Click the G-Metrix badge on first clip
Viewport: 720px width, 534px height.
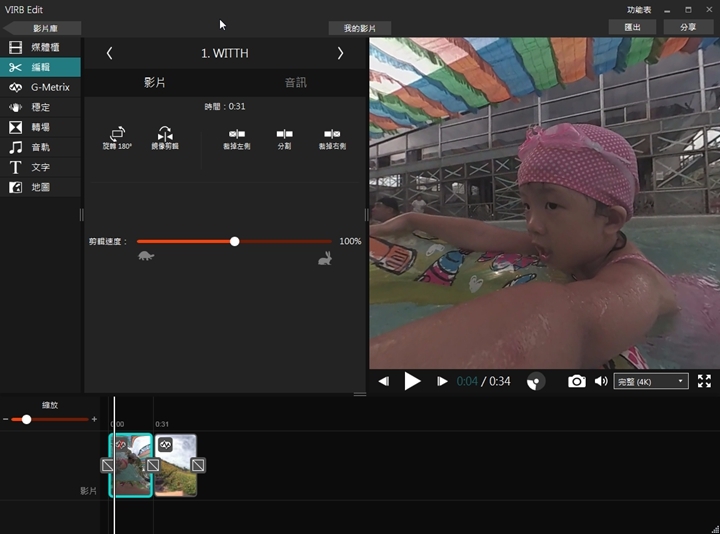click(x=121, y=444)
